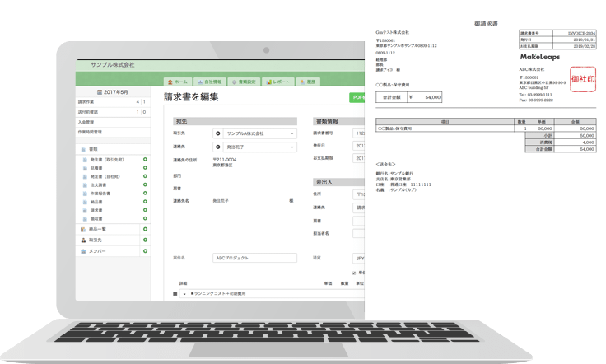Click green plus next to 商品一覧

pyautogui.click(x=145, y=229)
